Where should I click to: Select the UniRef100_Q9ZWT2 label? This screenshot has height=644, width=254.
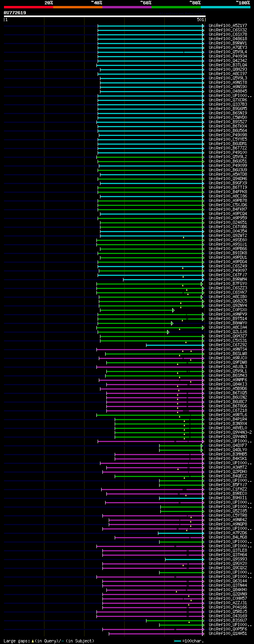point(228,236)
